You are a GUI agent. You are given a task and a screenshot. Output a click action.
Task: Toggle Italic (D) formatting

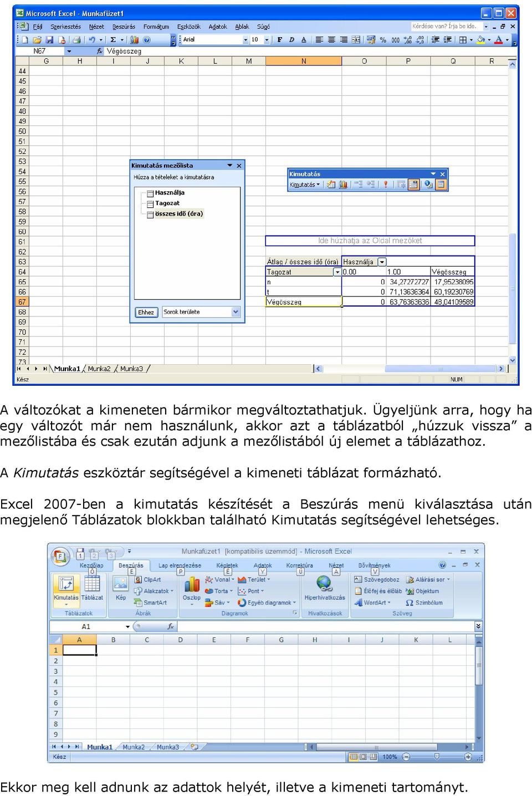[x=291, y=40]
